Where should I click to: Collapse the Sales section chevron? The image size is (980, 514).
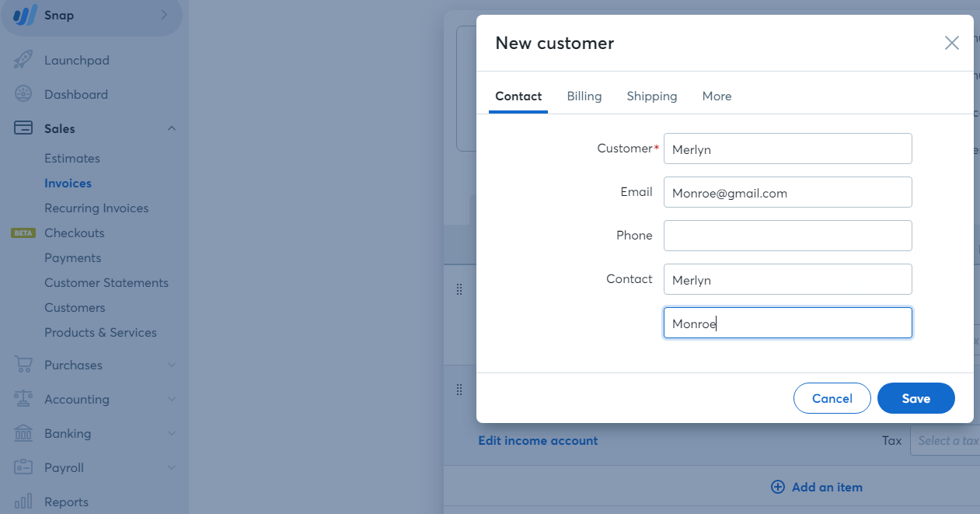click(172, 128)
